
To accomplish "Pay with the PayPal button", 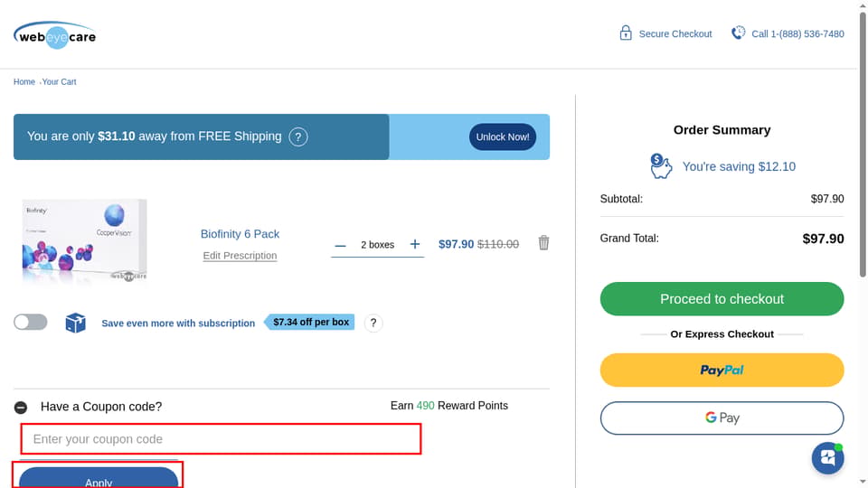I will [722, 371].
